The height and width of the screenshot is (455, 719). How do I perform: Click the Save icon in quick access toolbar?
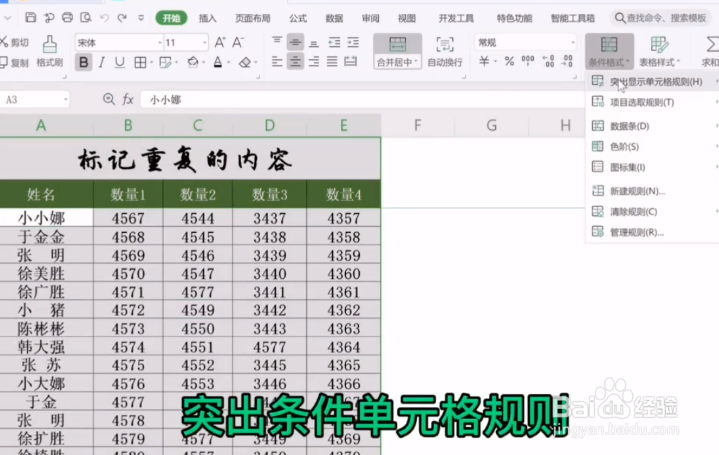30,18
